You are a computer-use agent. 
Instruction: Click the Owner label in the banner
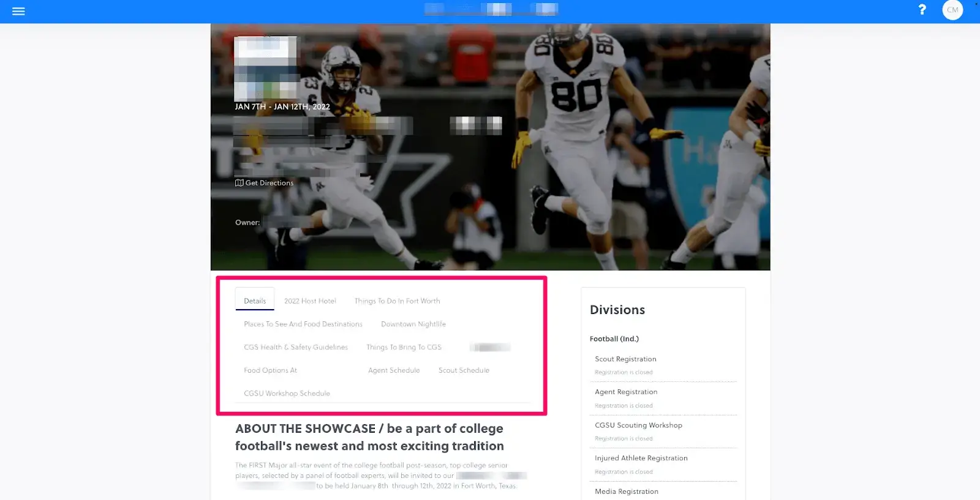(x=247, y=223)
